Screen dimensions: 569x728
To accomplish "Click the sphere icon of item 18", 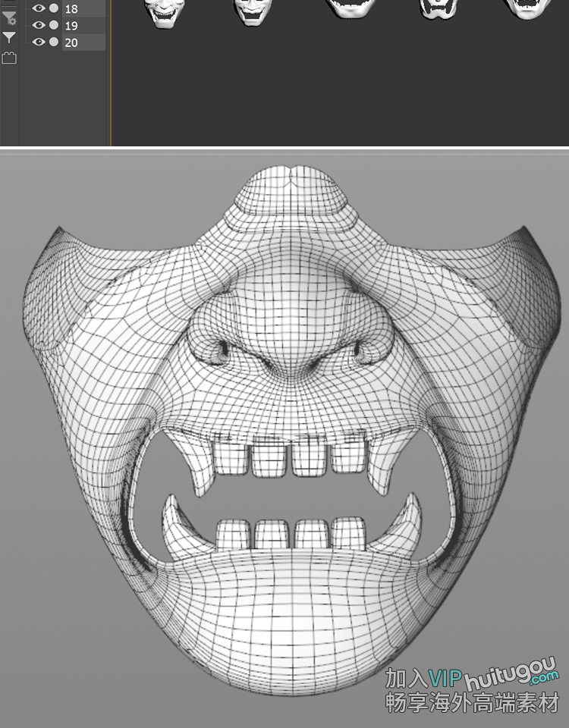I will [54, 8].
